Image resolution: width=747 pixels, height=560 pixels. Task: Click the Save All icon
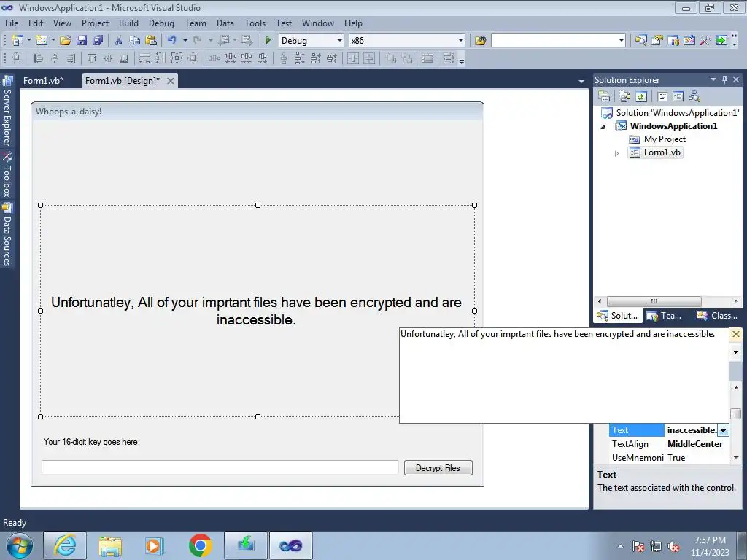(x=98, y=41)
